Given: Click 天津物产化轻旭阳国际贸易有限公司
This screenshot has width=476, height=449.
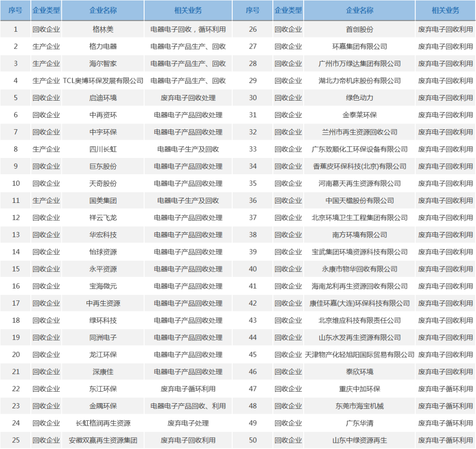Looking at the screenshot, I should 360,355.
